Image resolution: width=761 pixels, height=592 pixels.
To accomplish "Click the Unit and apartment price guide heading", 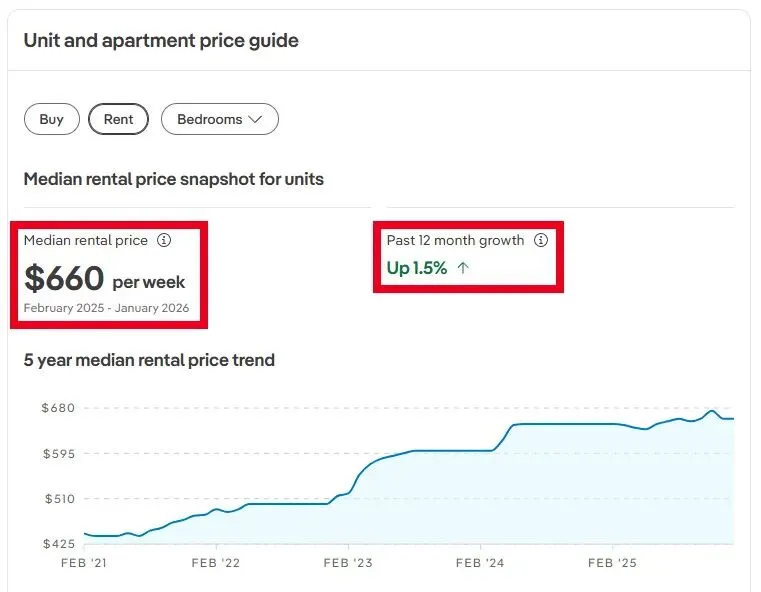I will pyautogui.click(x=161, y=41).
